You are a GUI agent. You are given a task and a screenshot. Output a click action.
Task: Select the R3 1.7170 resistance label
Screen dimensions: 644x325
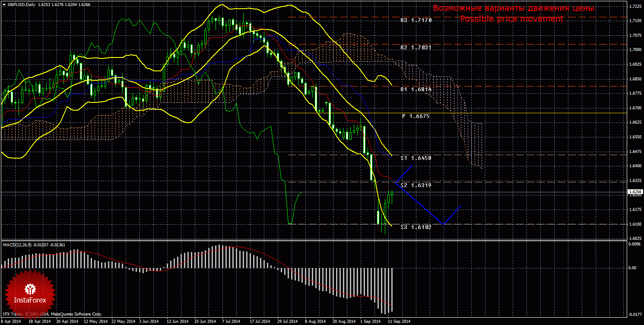pyautogui.click(x=416, y=20)
